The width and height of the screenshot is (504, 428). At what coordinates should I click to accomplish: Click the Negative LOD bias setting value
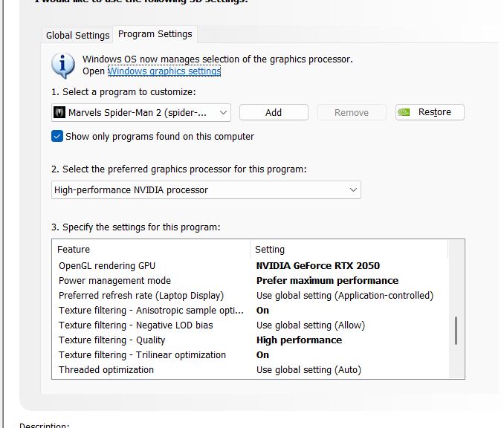(x=310, y=325)
